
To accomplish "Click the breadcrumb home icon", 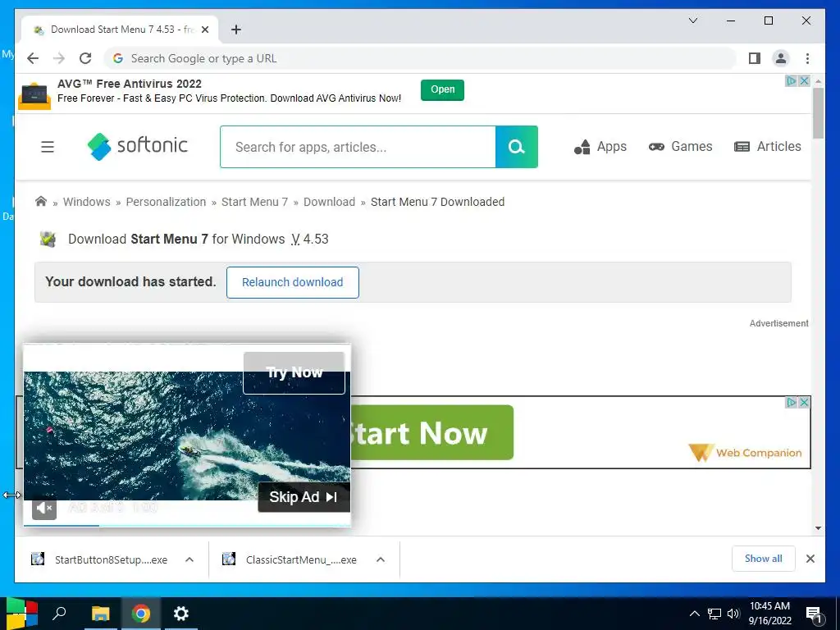I will [x=41, y=202].
